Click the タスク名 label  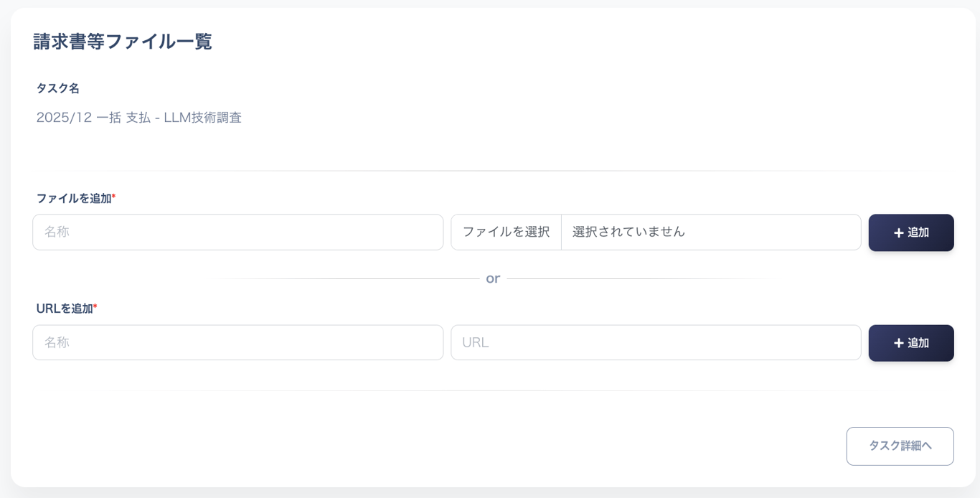[x=57, y=88]
